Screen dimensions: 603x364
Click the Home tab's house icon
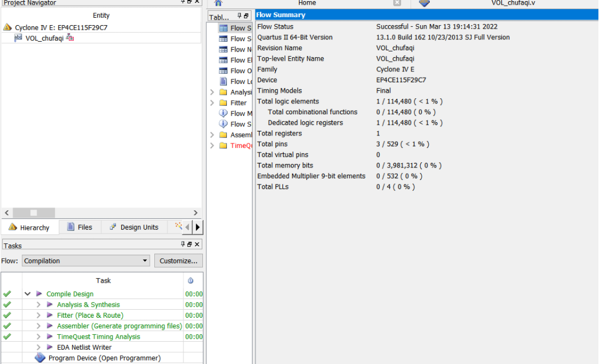pos(218,3)
